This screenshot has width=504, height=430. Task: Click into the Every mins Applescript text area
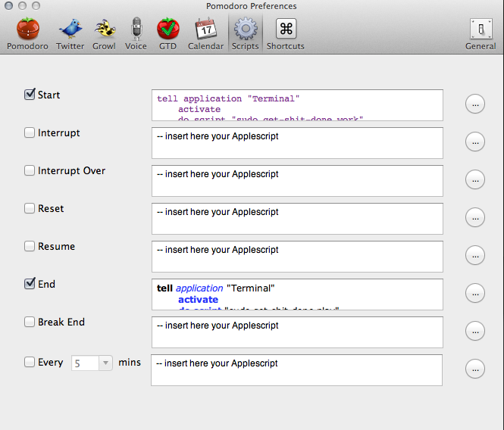click(296, 370)
